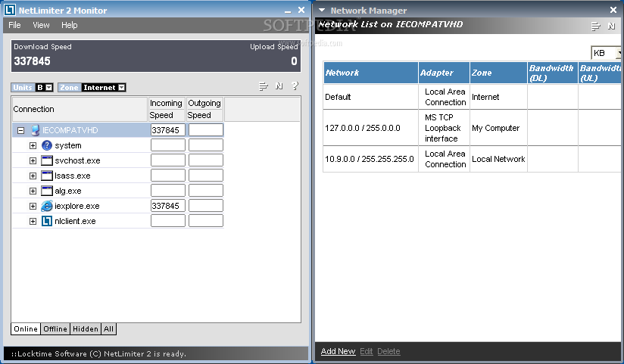Expand the iexplore.exe tree node
The width and height of the screenshot is (624, 364).
click(33, 206)
